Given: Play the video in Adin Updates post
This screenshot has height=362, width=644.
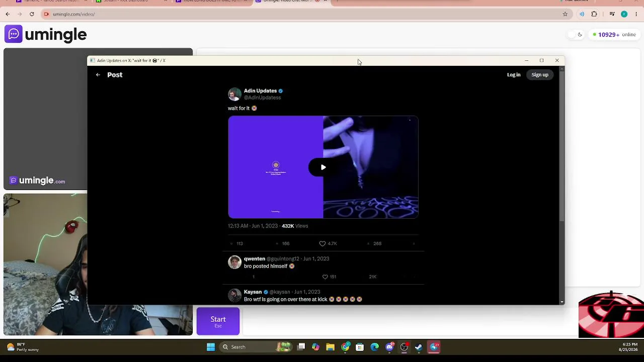Looking at the screenshot, I should (323, 167).
